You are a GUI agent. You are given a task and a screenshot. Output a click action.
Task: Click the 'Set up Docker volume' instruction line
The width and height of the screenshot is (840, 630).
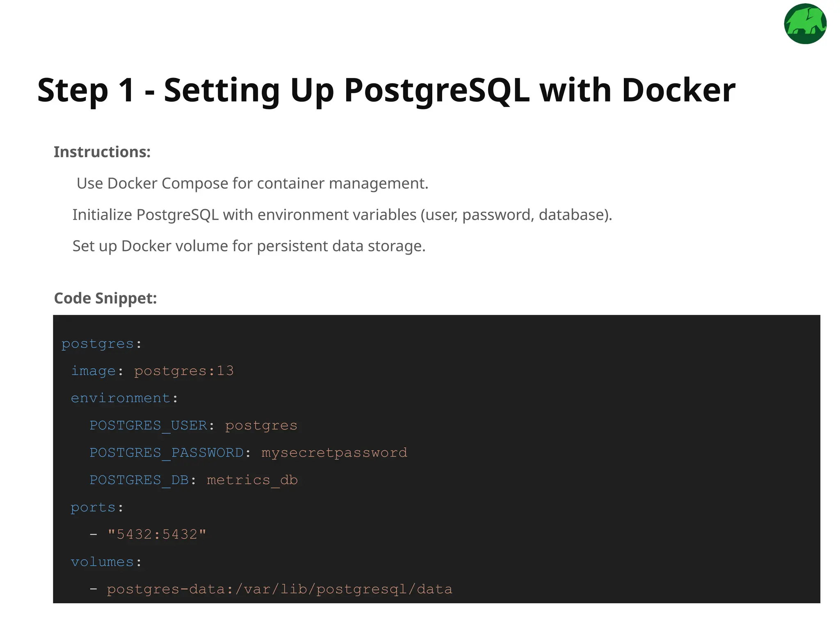[249, 246]
